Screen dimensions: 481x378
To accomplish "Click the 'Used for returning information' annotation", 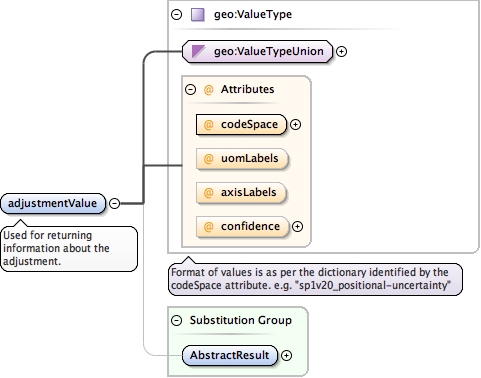I will [x=69, y=249].
